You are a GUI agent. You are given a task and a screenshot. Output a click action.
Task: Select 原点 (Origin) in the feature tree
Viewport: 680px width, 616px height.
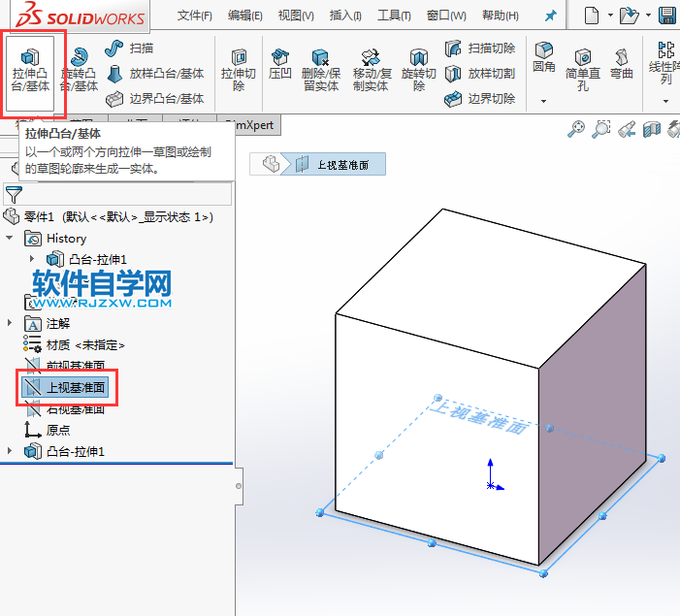[48, 430]
